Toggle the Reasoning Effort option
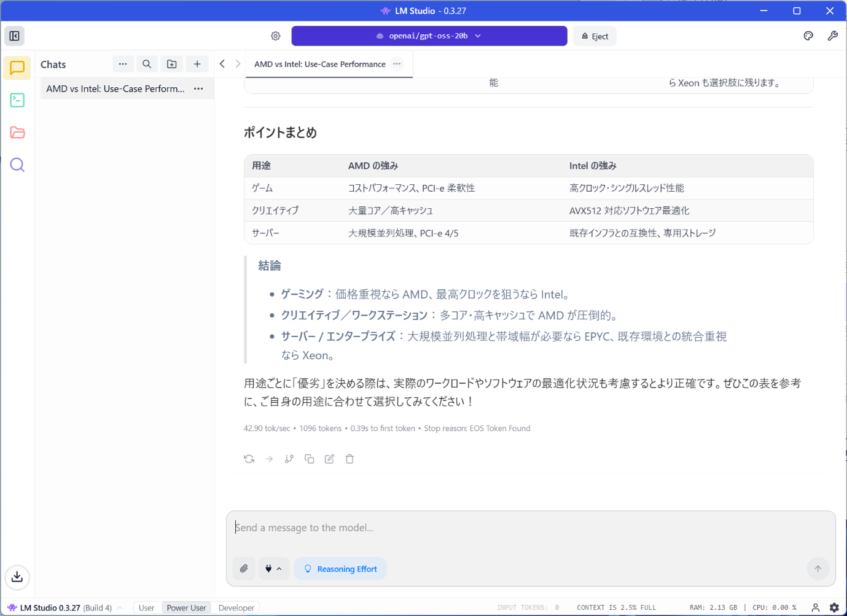 340,569
